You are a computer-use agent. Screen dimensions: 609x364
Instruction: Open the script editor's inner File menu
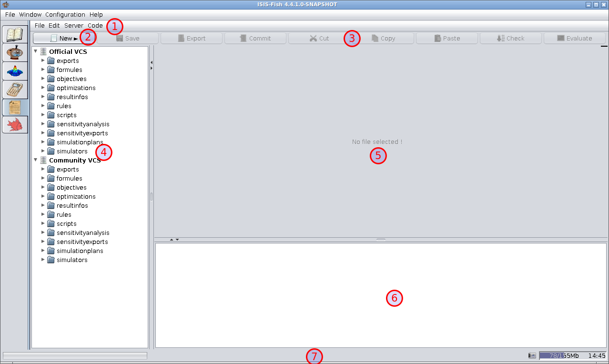click(x=40, y=25)
